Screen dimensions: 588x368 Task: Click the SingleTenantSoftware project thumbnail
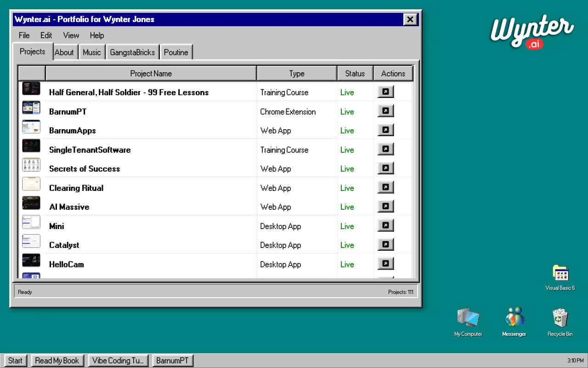(x=31, y=146)
